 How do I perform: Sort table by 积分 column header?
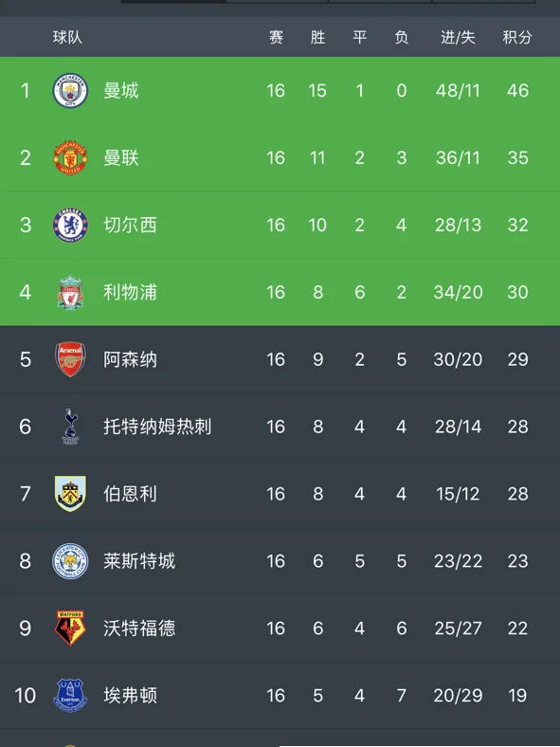[517, 37]
